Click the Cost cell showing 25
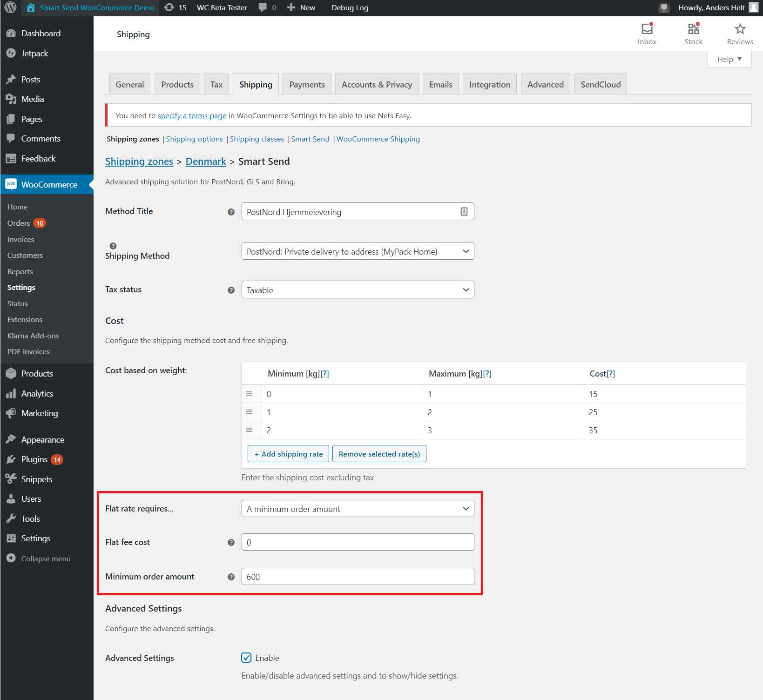Viewport: 763px width, 700px height. (665, 412)
